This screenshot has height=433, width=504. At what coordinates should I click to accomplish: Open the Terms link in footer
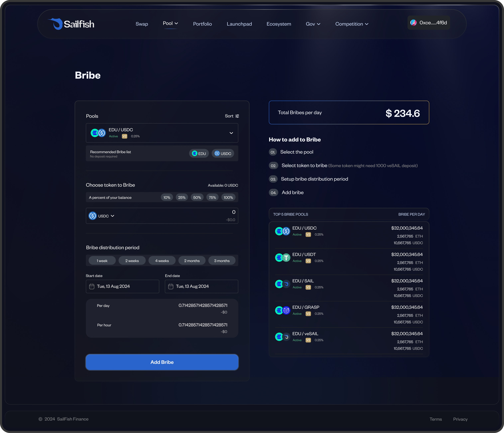coord(435,419)
